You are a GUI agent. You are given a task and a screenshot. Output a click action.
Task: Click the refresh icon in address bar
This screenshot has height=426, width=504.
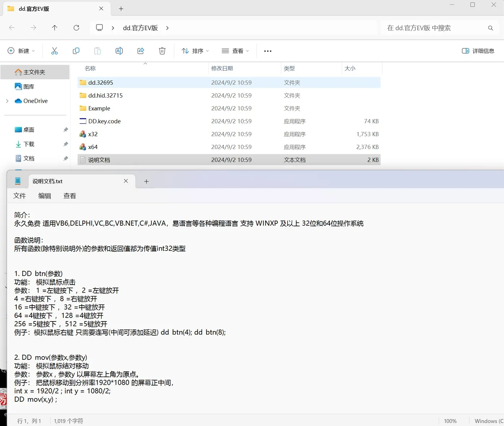(x=76, y=27)
